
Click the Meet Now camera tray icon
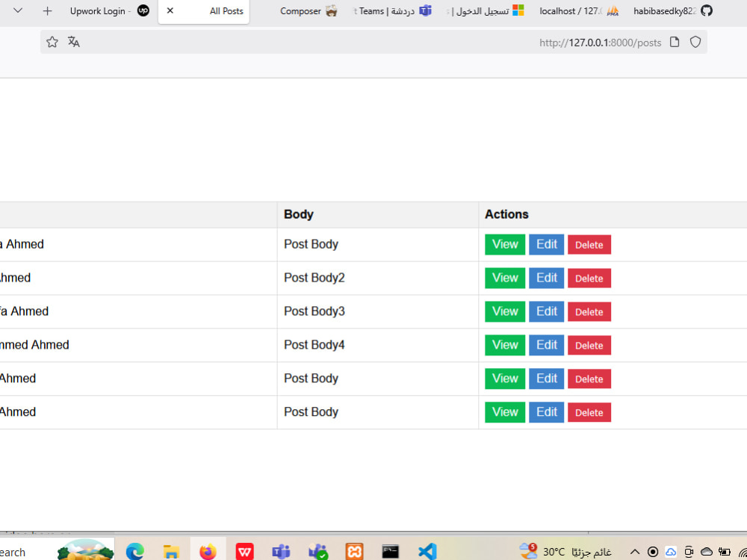pos(689,552)
